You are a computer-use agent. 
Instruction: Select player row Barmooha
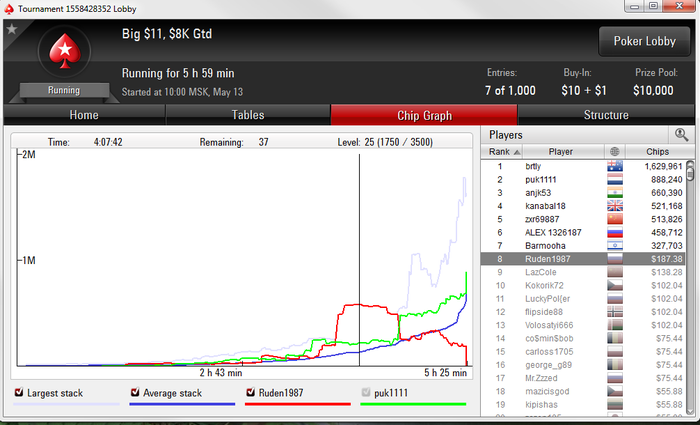583,246
